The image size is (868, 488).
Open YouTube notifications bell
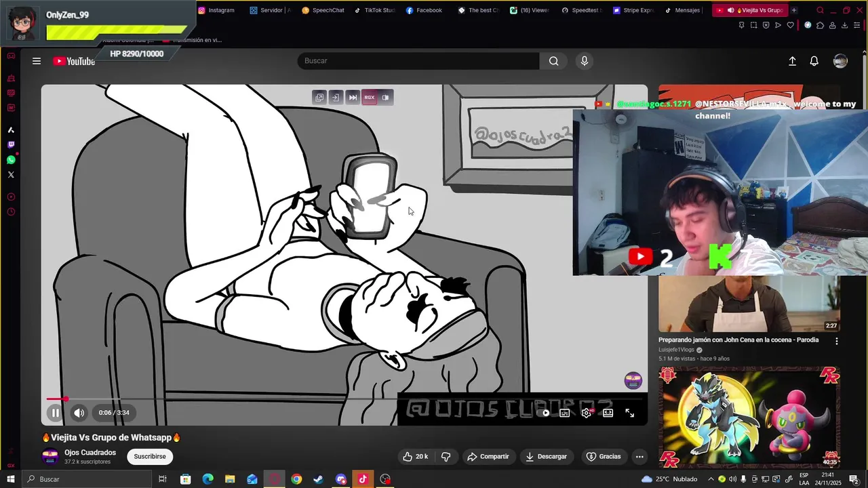tap(814, 61)
